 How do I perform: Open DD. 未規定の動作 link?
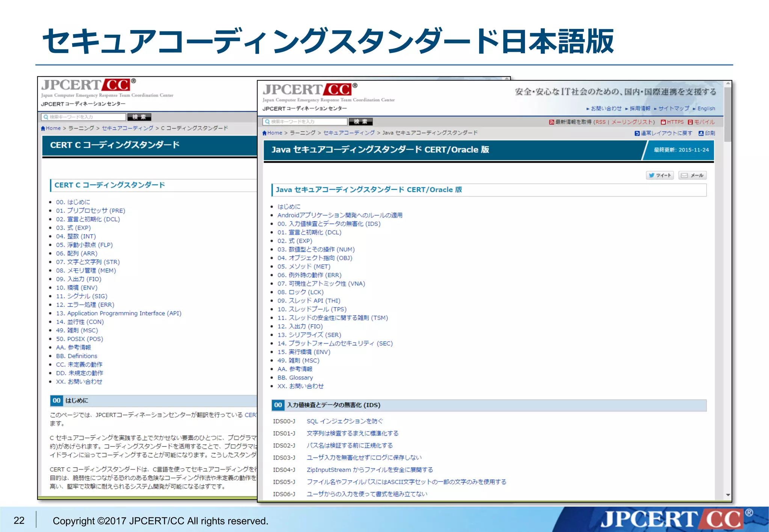coord(80,373)
